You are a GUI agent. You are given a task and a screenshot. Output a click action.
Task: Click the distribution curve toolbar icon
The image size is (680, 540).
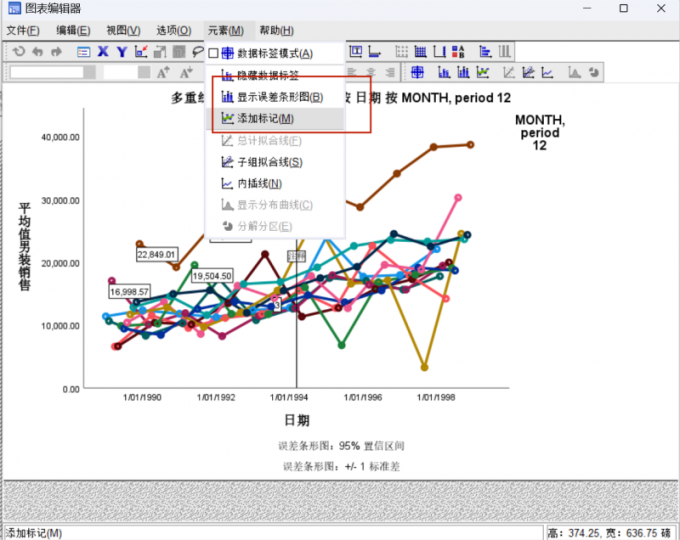(575, 72)
